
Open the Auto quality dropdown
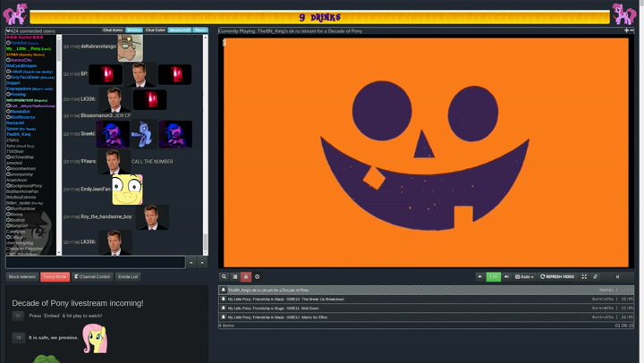point(524,277)
